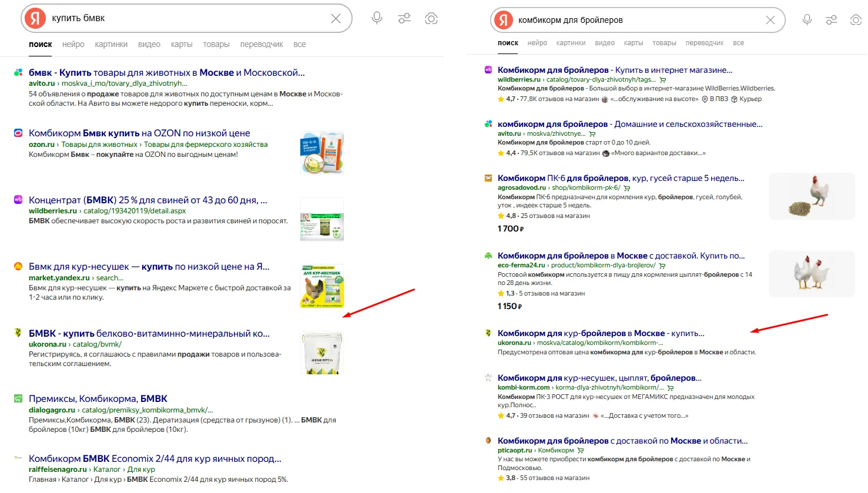
Task: Open 'Комбикорм БМВК Economix 2/44 для кур яичных пород' result
Action: 155,458
